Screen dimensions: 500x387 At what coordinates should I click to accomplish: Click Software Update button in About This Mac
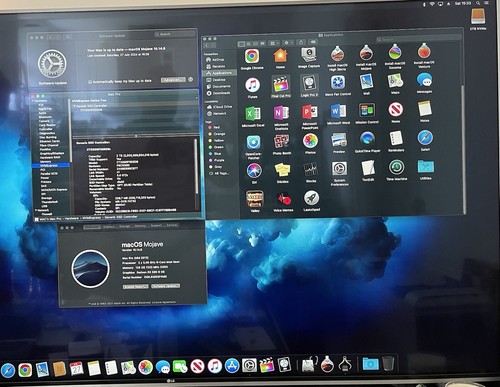166,286
